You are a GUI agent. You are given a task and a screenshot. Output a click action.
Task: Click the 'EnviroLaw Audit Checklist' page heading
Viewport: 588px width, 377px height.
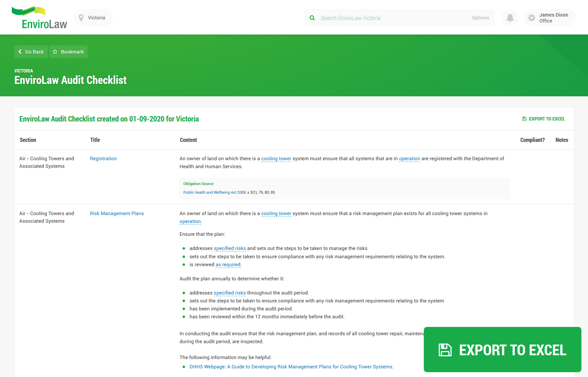tap(71, 80)
